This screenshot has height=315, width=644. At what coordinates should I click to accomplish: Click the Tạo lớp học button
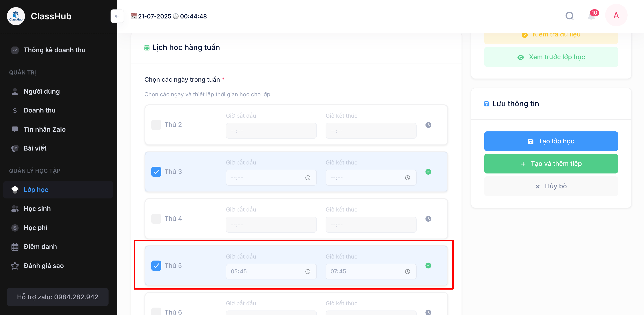click(551, 141)
